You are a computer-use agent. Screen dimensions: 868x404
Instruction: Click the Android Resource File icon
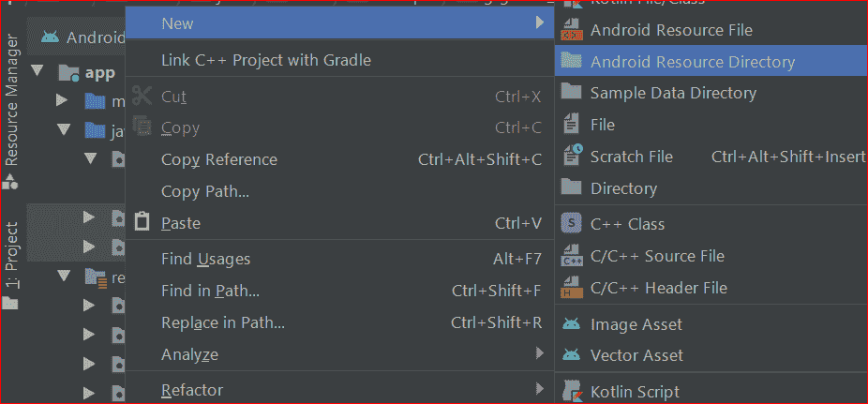(x=571, y=29)
